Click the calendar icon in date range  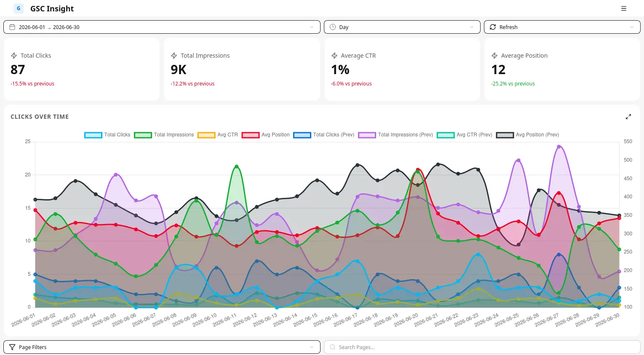12,27
